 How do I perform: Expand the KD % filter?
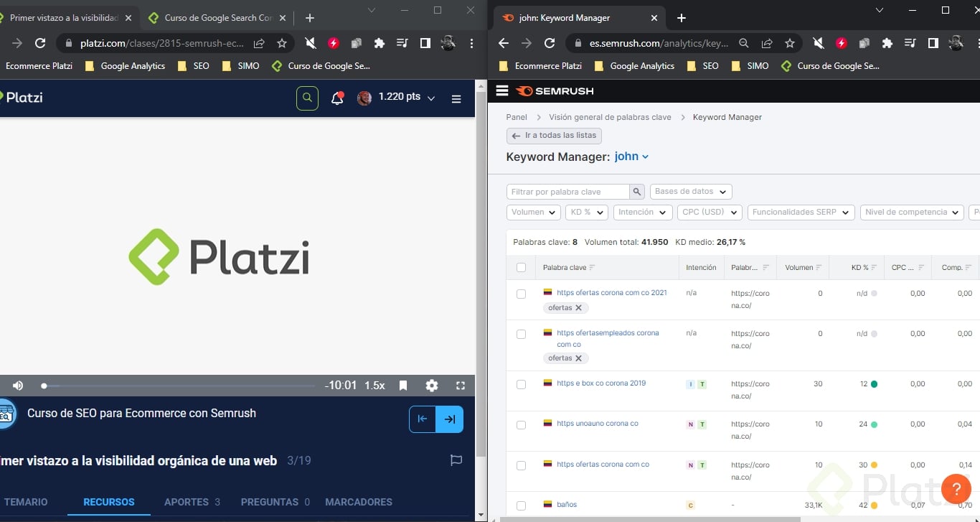pyautogui.click(x=586, y=213)
